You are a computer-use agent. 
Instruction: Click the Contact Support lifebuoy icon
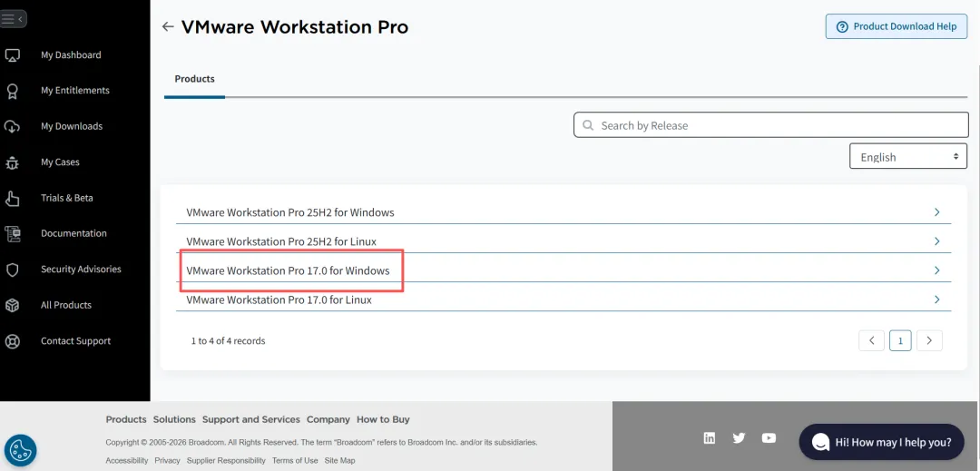[x=13, y=341]
